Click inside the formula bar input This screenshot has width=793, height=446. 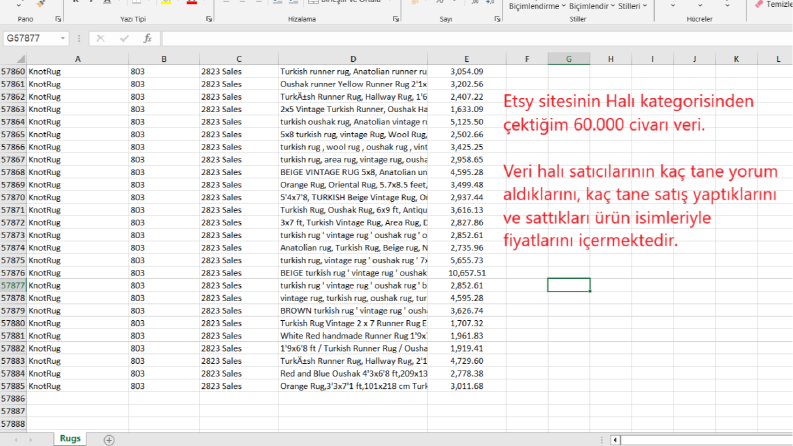point(476,38)
